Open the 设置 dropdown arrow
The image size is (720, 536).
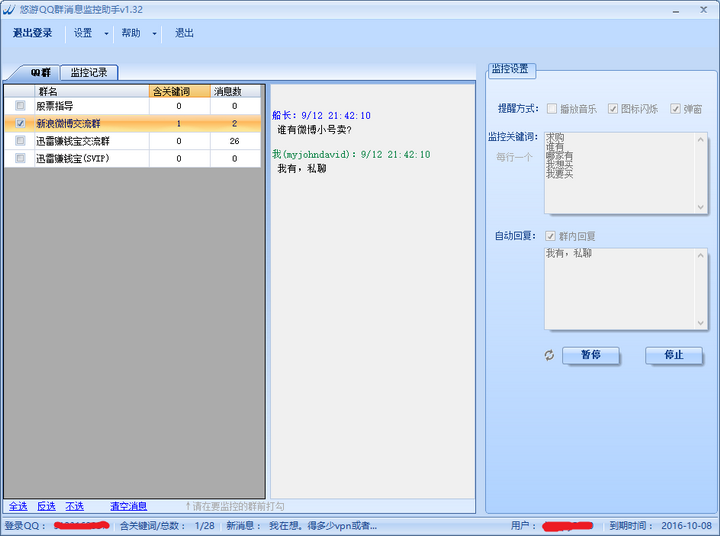(x=107, y=34)
